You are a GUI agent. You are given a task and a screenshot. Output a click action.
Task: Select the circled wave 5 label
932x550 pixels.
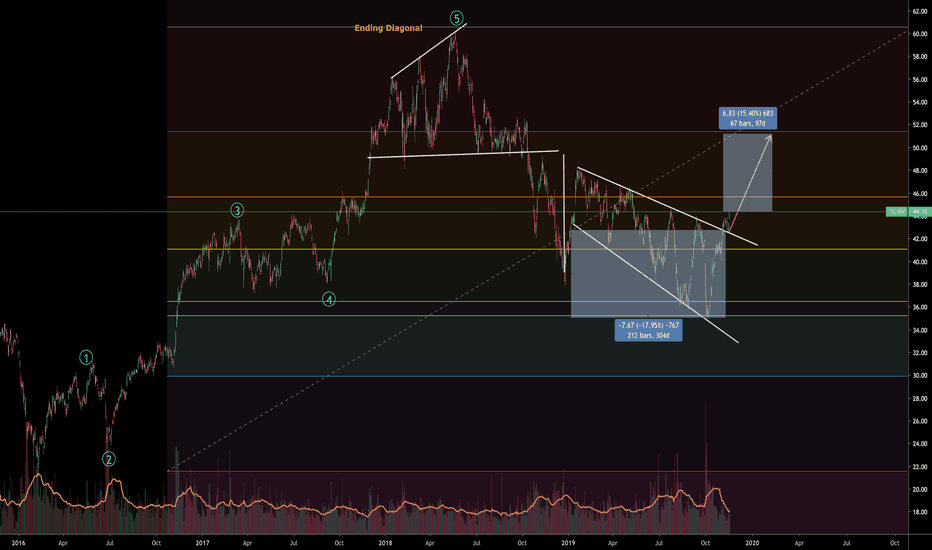pos(456,18)
